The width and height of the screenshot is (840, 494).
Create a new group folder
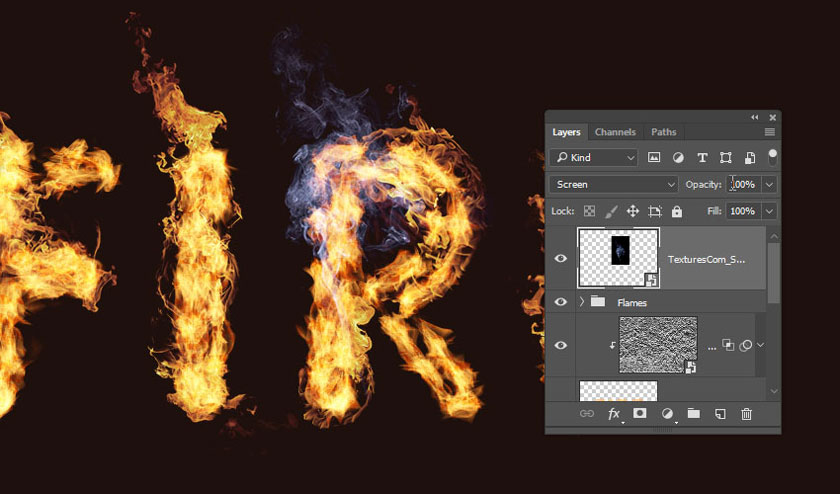coord(694,413)
